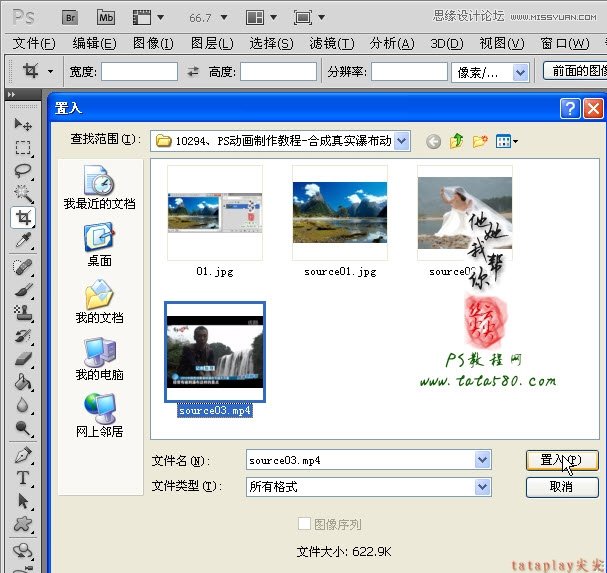Open 我的电脑 location
The image size is (607, 573).
coord(99,359)
